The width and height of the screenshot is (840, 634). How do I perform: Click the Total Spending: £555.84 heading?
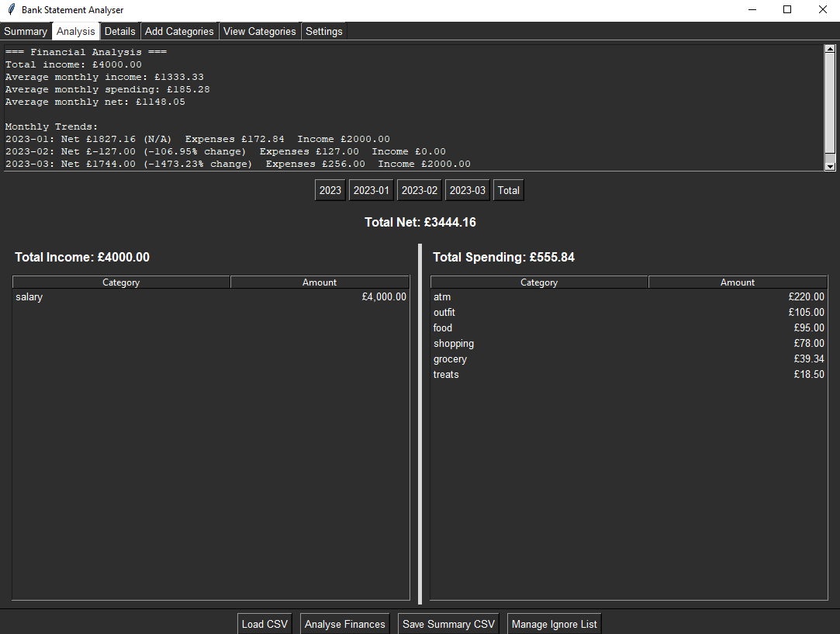(503, 257)
